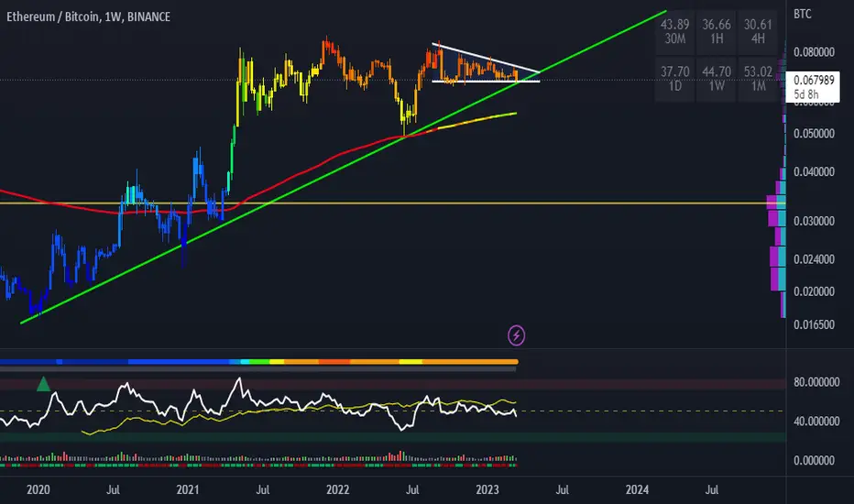The image size is (854, 504).
Task: Click the 80.000000 RSI axis label
Action: coord(816,382)
